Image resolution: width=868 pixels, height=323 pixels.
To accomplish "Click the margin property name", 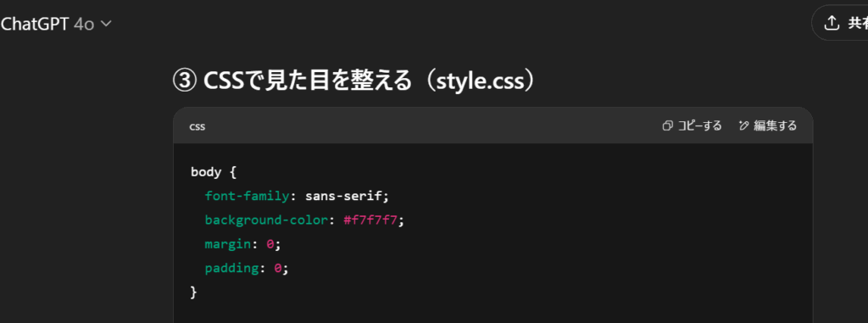I will [228, 244].
